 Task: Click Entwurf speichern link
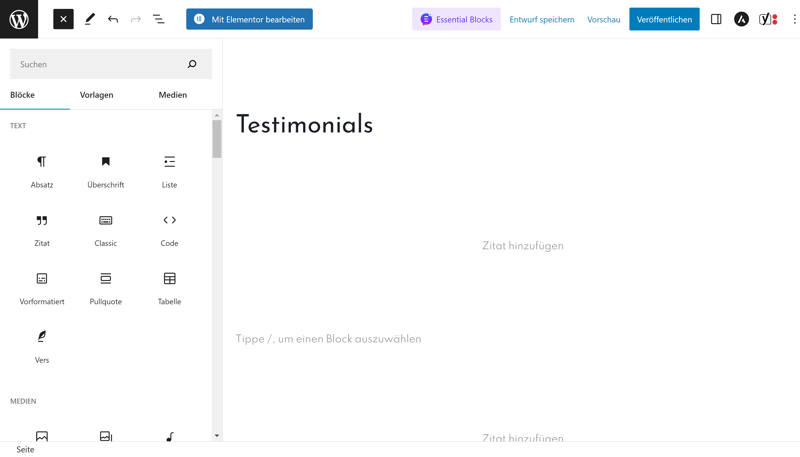click(542, 19)
